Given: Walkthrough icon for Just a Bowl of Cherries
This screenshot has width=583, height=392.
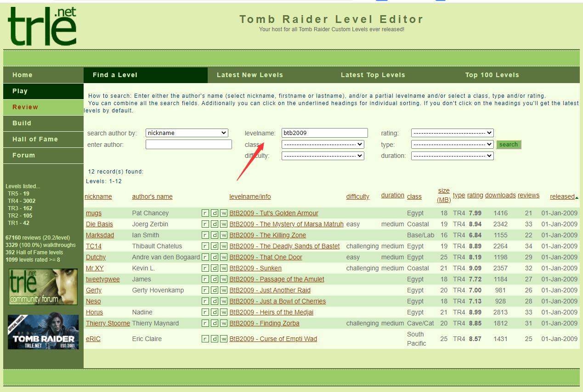Looking at the screenshot, I should click(x=224, y=301).
